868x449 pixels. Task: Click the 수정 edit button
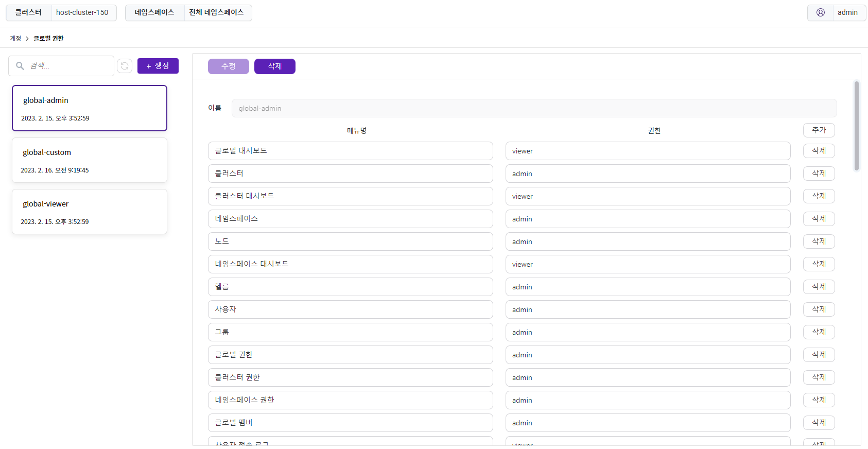pyautogui.click(x=229, y=66)
